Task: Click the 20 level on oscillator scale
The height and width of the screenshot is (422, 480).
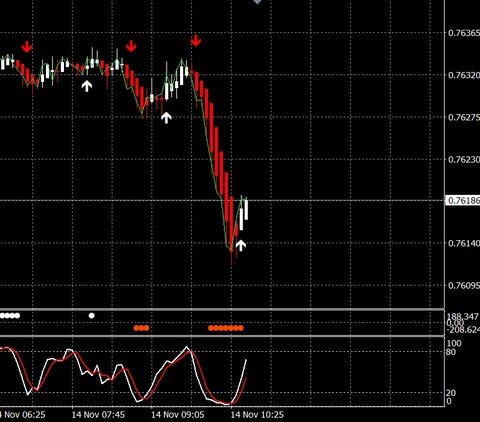Action: 451,393
